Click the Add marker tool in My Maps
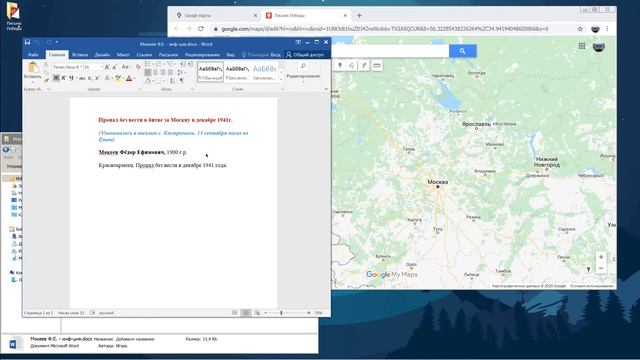Image resolution: width=640 pixels, height=360 pixels. [x=340, y=65]
